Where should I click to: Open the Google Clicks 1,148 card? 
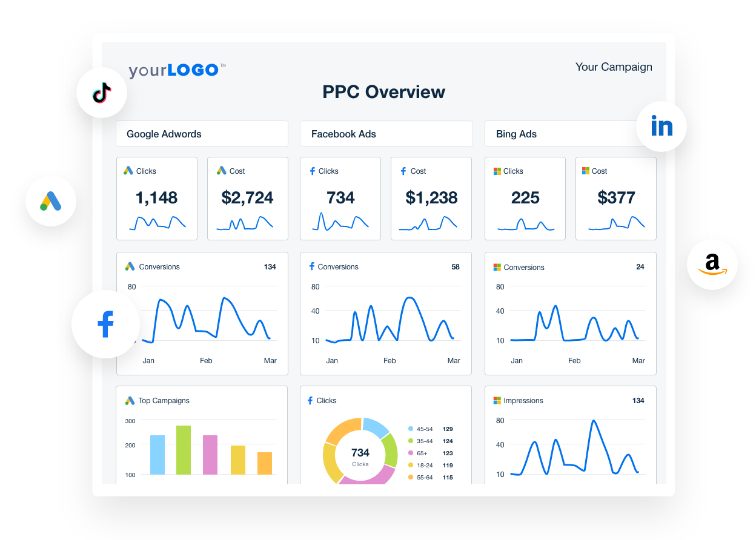(157, 199)
